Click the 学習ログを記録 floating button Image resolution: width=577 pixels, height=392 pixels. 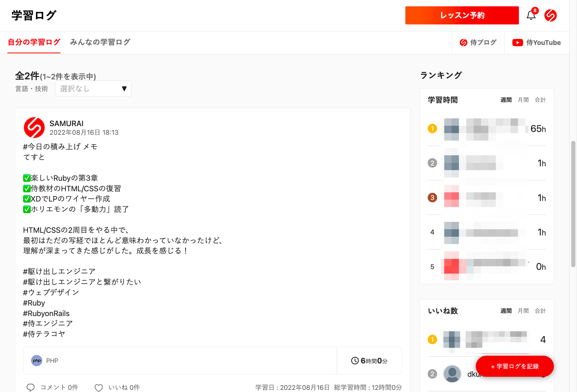(514, 366)
